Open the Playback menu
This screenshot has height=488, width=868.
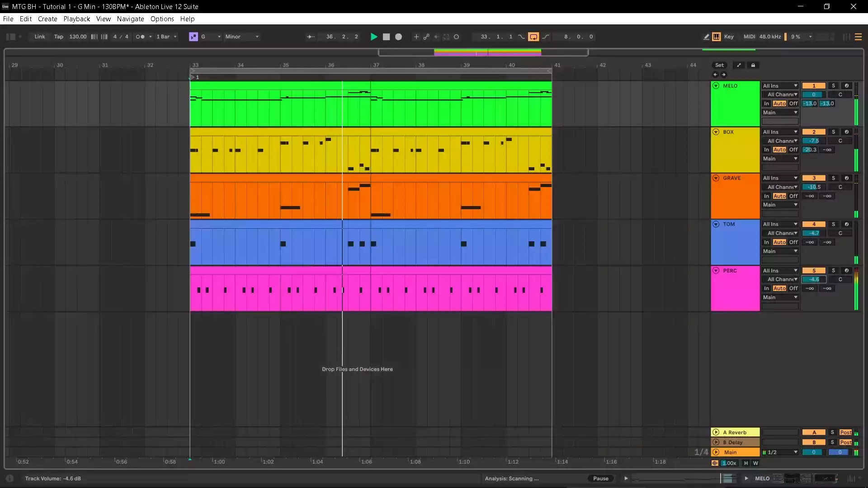click(77, 19)
